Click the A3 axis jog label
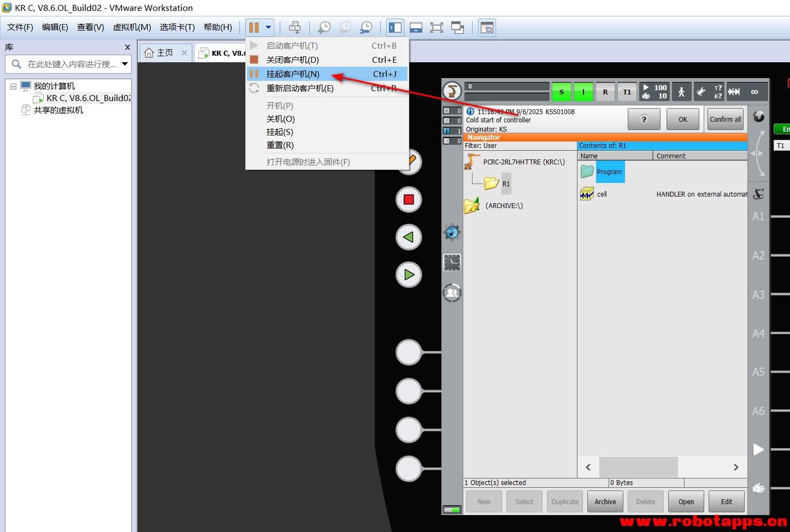This screenshot has width=790, height=532. 758,295
